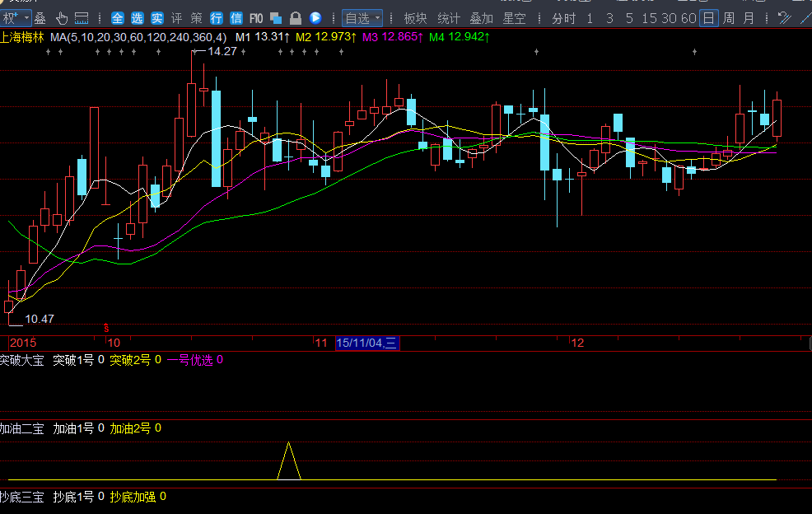Viewport: 812px width, 514px height.
Task: Open the F10 company info button
Action: point(256,17)
